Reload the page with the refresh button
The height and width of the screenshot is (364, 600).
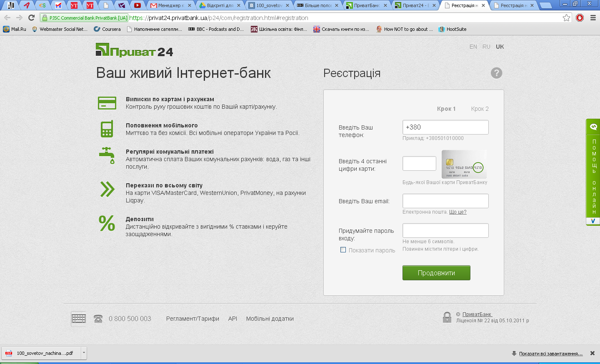(x=31, y=17)
